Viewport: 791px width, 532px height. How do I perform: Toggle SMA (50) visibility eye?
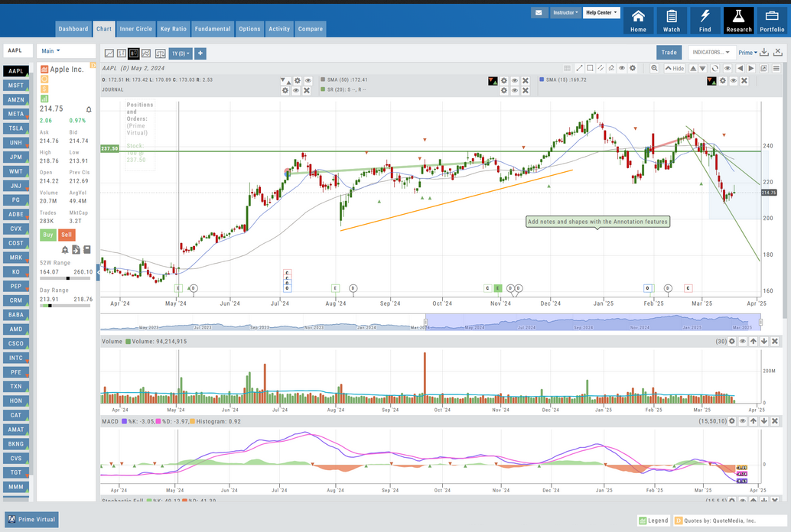pyautogui.click(x=515, y=81)
